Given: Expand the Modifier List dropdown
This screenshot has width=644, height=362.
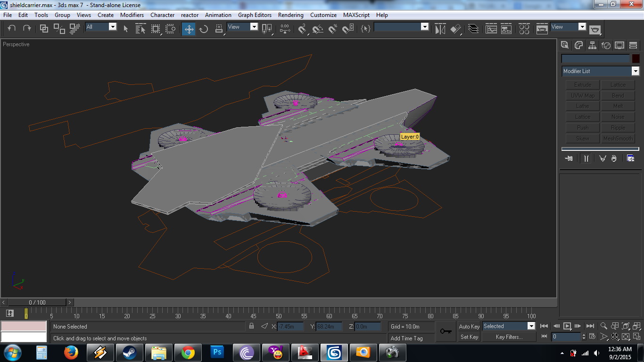Looking at the screenshot, I should coord(601,71).
